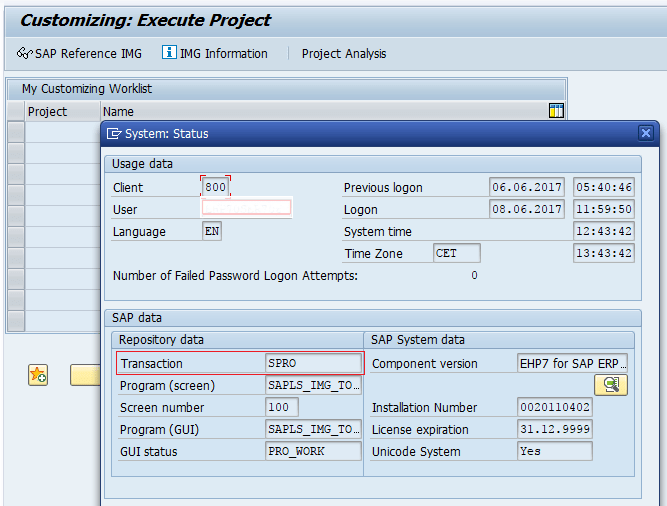Open Project Analysis

coord(344,54)
